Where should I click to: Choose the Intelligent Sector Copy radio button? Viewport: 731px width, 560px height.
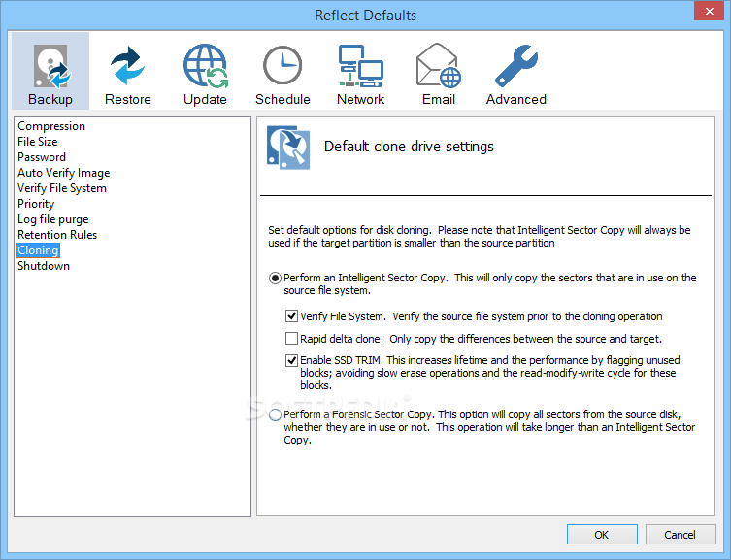[275, 279]
